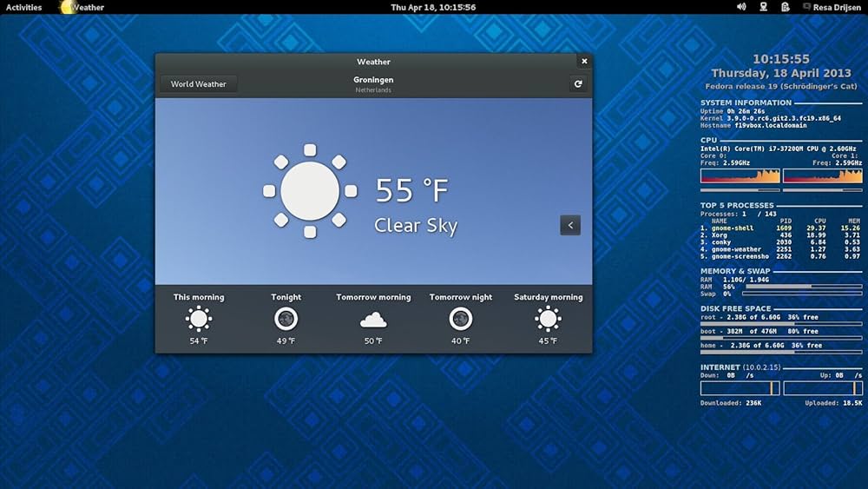Click the Tomorrow morning label

373,297
